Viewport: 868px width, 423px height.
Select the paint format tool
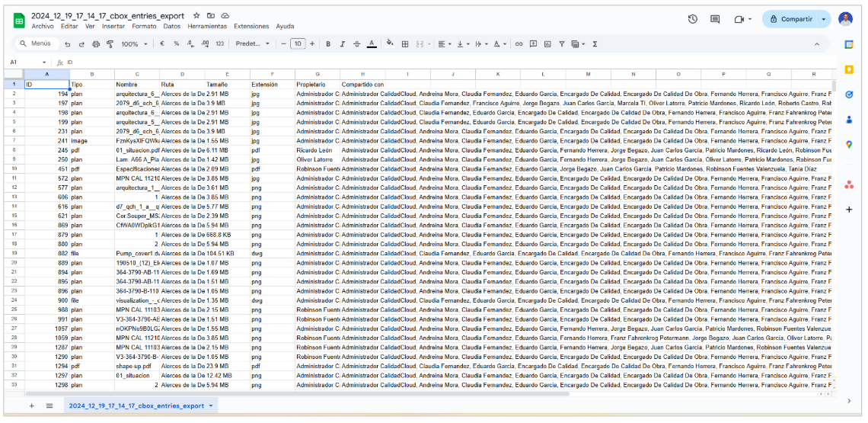pyautogui.click(x=110, y=44)
